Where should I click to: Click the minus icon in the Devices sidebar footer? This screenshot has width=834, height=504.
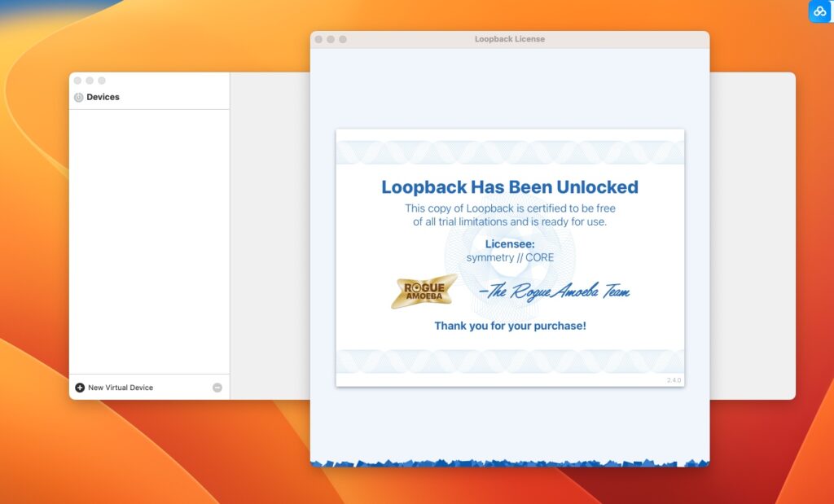217,388
